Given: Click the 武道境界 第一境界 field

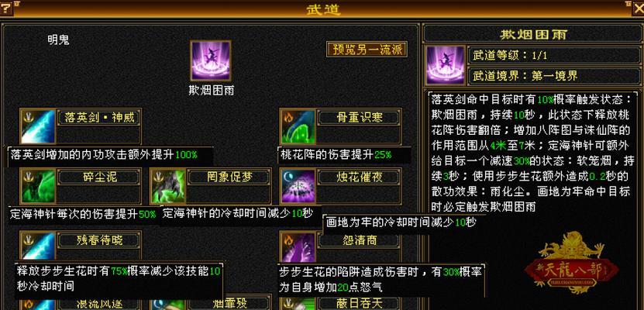Looking at the screenshot, I should (556, 76).
